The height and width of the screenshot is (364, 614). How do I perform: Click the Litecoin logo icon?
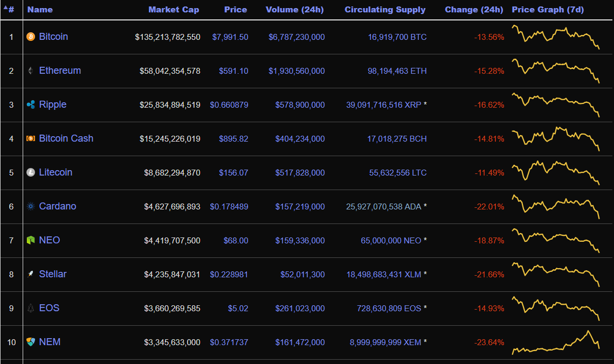click(x=31, y=172)
